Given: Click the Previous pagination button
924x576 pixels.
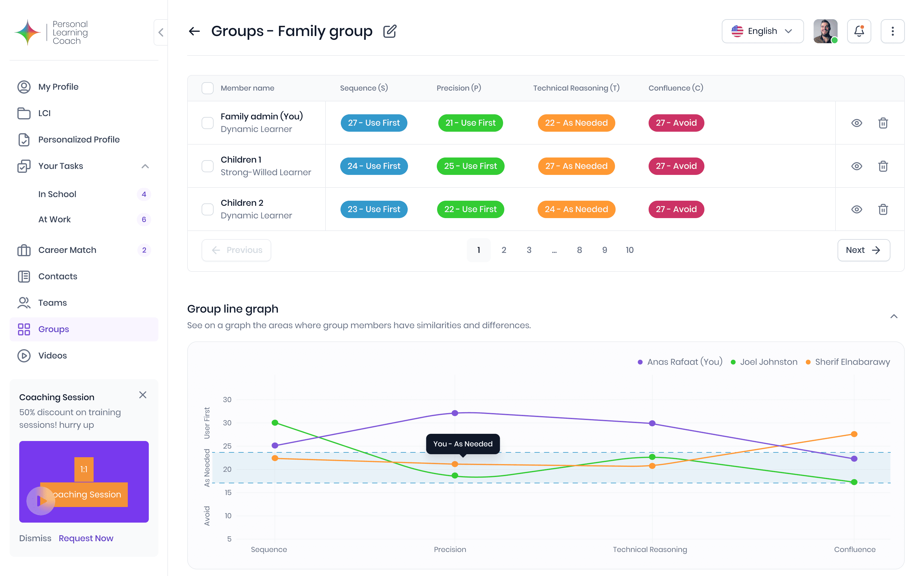Looking at the screenshot, I should (236, 250).
